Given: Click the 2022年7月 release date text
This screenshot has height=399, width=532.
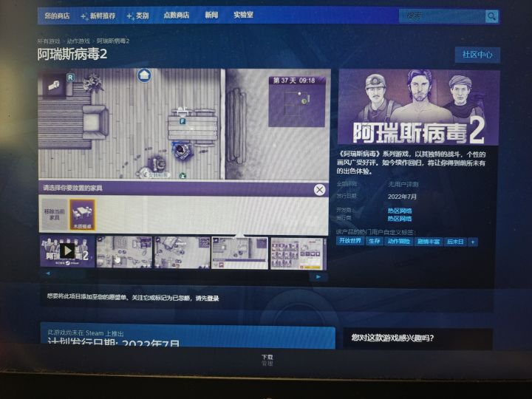Looking at the screenshot, I should [x=403, y=197].
